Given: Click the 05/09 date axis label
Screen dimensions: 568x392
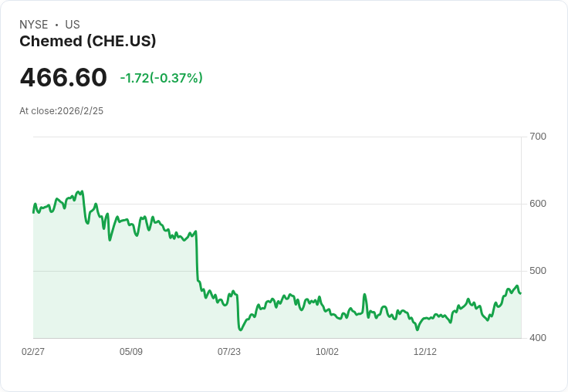Looking at the screenshot, I should [x=131, y=352].
